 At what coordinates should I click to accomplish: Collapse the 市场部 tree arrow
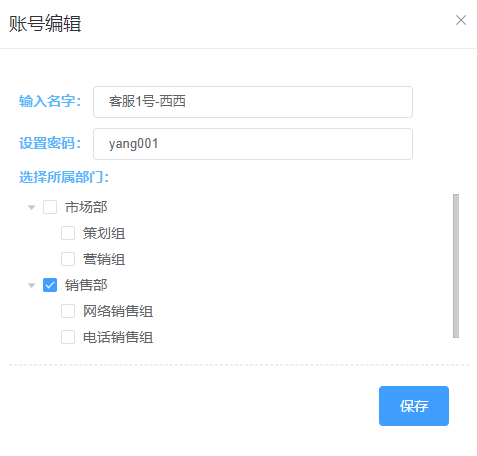pos(32,207)
